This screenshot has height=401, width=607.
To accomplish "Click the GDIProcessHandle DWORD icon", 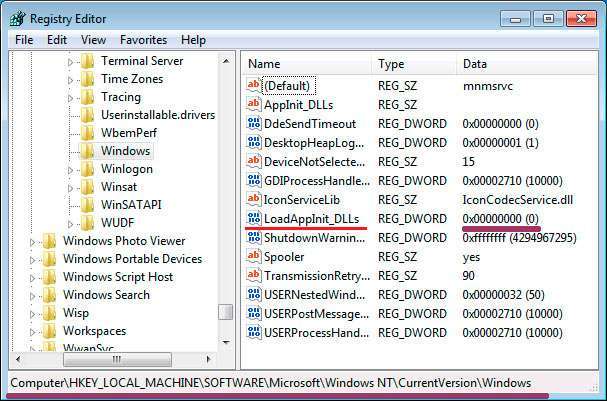I will pyautogui.click(x=254, y=180).
